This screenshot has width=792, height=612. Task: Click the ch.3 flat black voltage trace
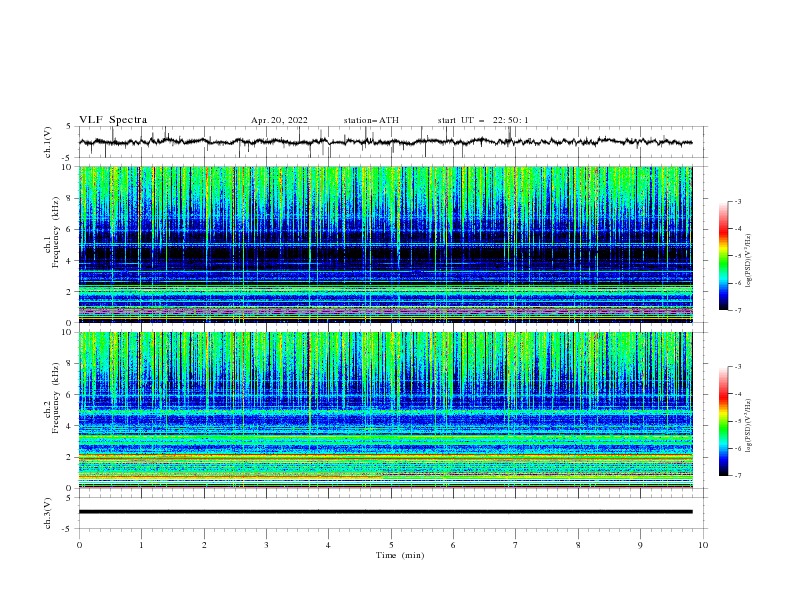385,512
